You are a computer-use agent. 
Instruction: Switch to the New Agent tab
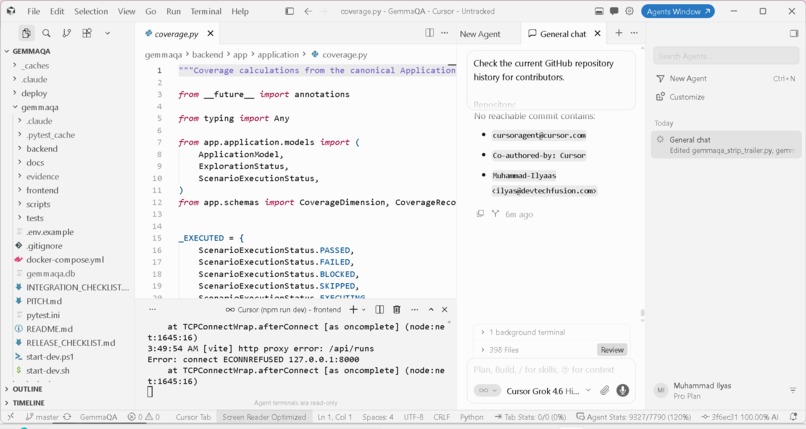tap(480, 34)
